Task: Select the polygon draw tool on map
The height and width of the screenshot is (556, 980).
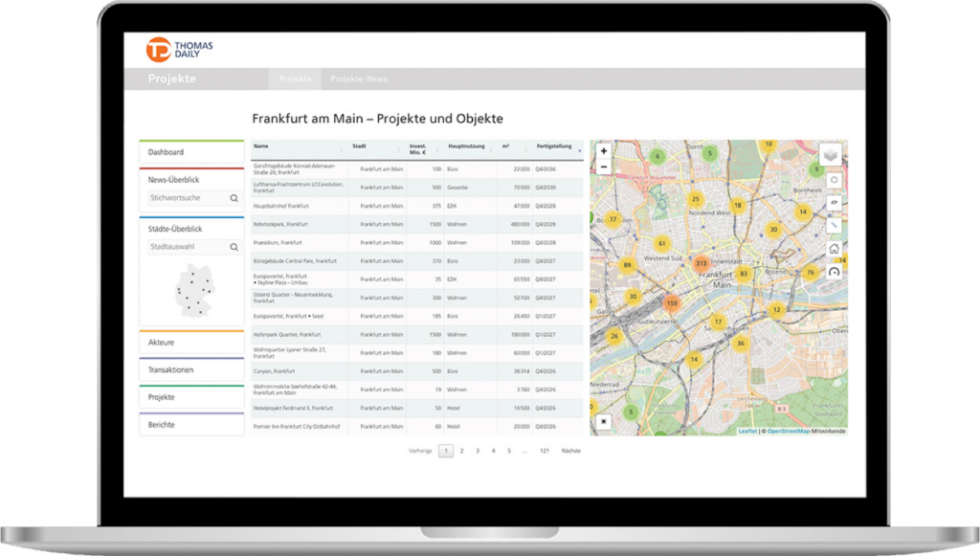Action: click(834, 203)
